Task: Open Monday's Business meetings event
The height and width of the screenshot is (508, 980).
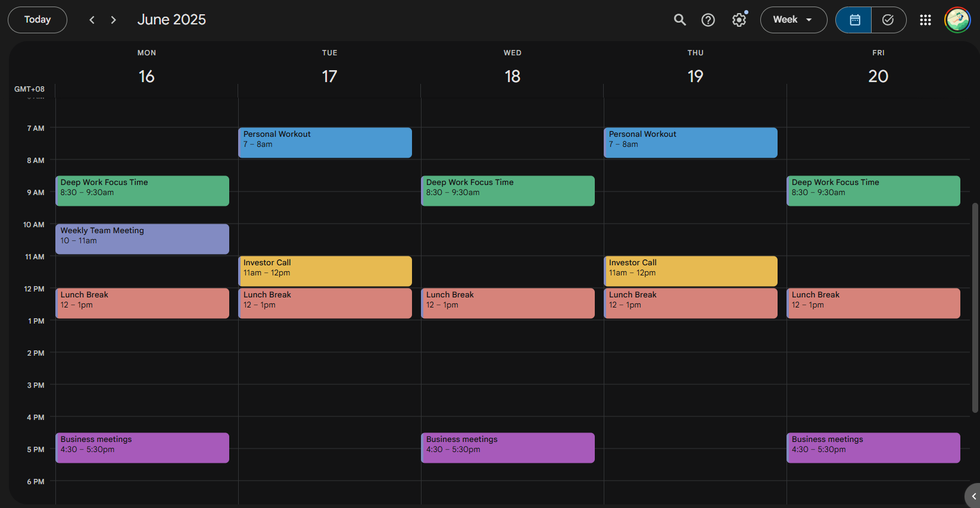Action: (142, 448)
